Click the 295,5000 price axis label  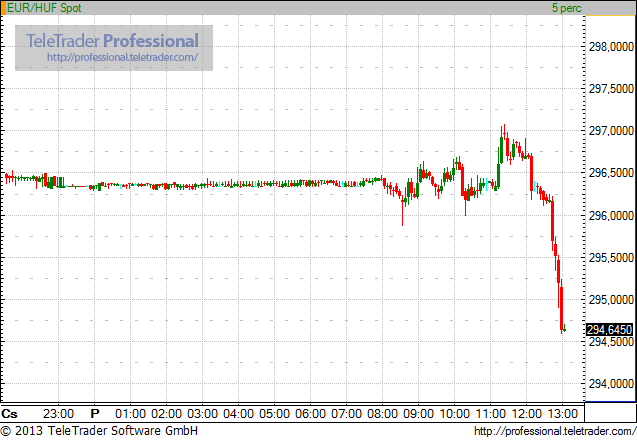pos(611,258)
